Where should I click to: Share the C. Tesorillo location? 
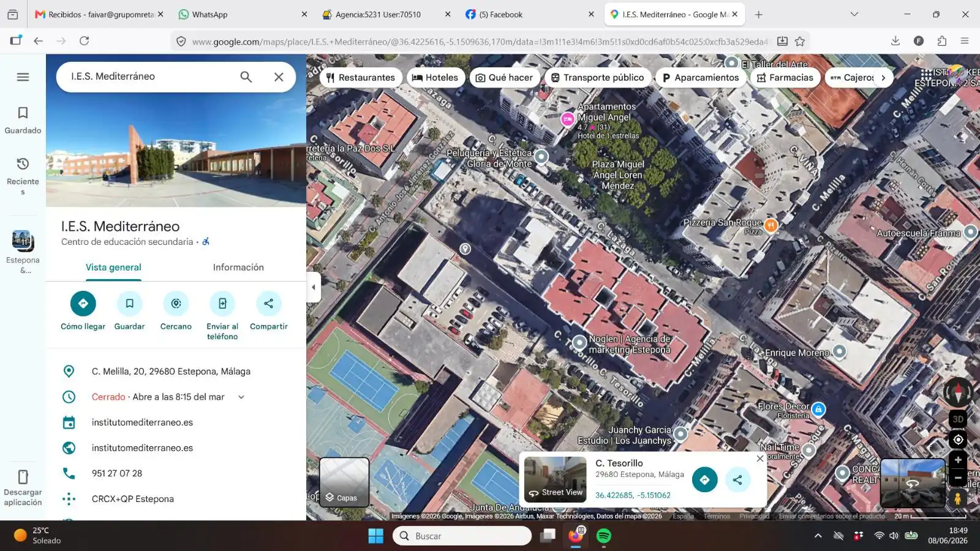[737, 480]
